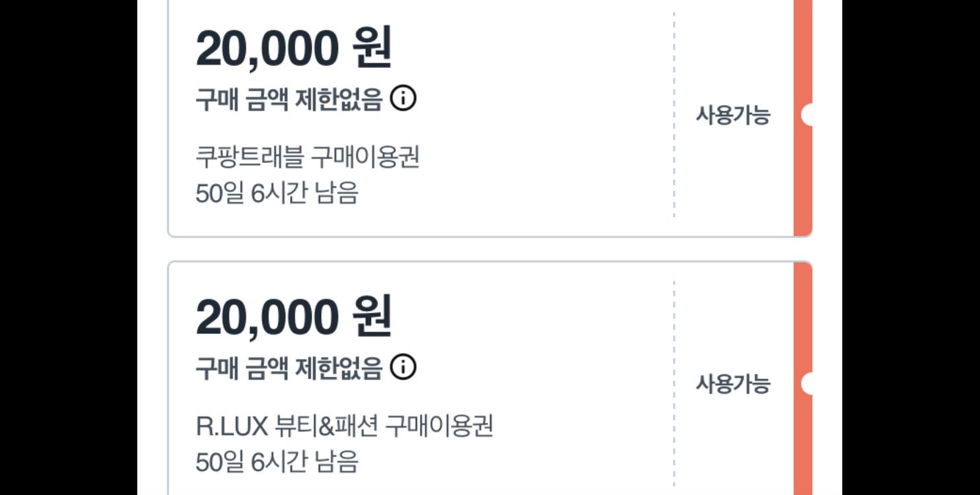Click 사용가능 on the R.LUX coupon
Viewport: 980px width, 495px height.
pyautogui.click(x=732, y=384)
